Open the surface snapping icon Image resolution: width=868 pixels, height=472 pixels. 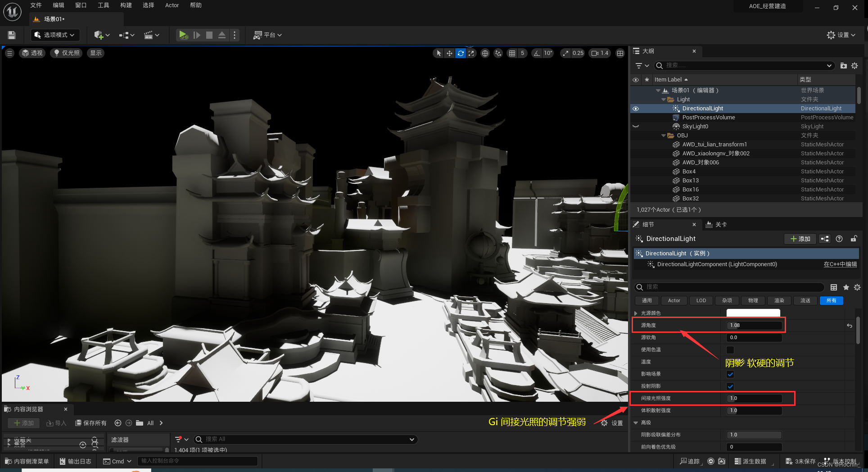(498, 53)
